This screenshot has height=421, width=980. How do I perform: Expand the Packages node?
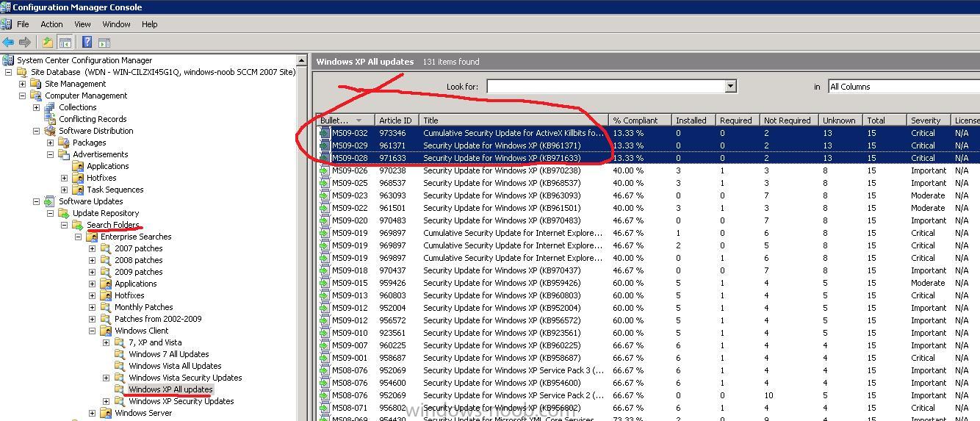pyautogui.click(x=50, y=143)
